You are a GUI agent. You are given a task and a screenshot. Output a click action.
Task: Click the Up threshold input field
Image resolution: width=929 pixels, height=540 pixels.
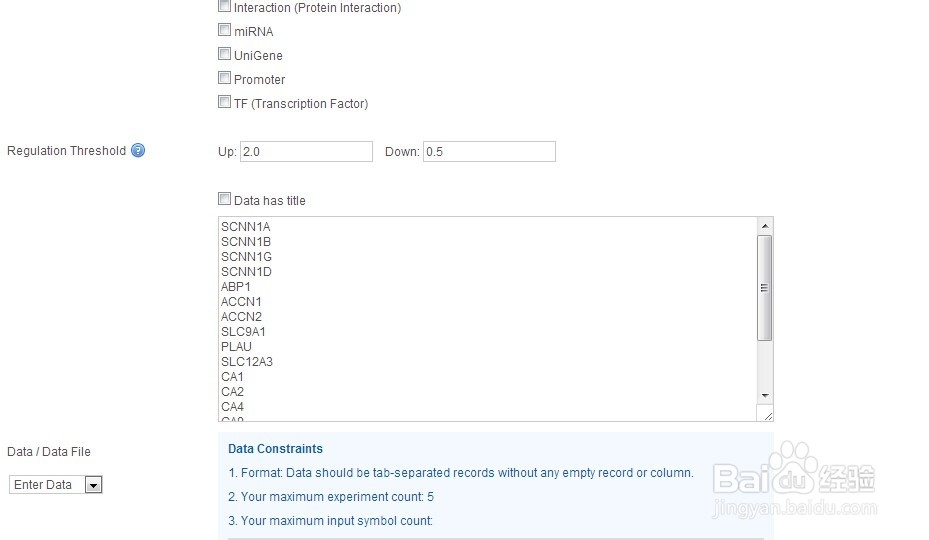coord(306,152)
